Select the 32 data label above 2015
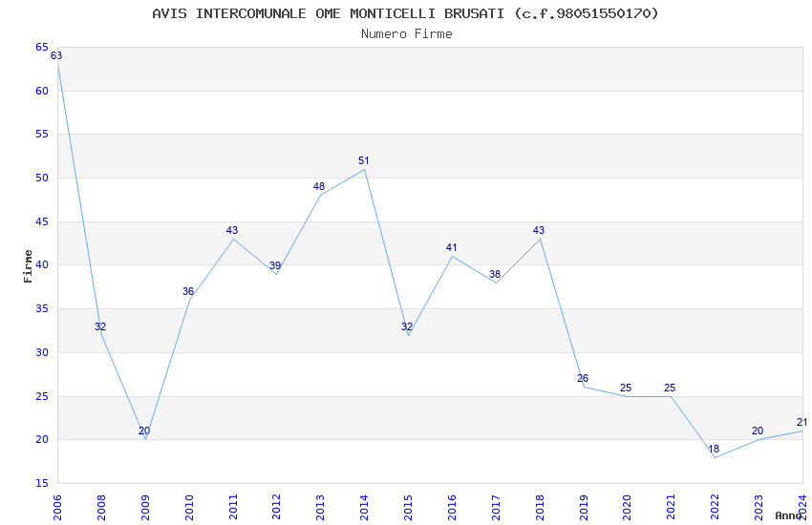 click(407, 326)
